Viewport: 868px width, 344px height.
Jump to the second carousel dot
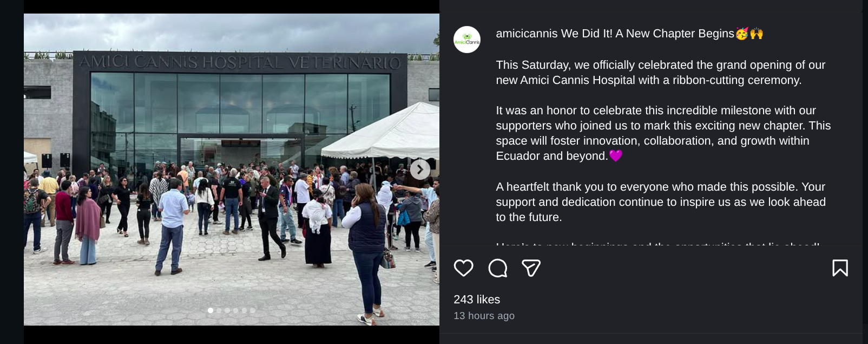coord(219,310)
